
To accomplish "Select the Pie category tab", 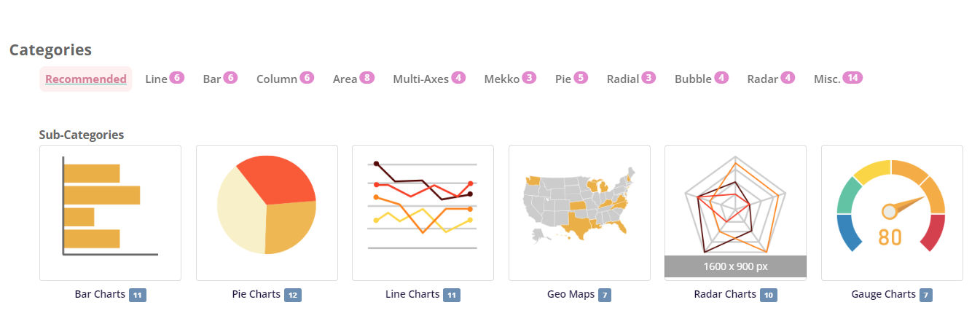I will point(563,79).
